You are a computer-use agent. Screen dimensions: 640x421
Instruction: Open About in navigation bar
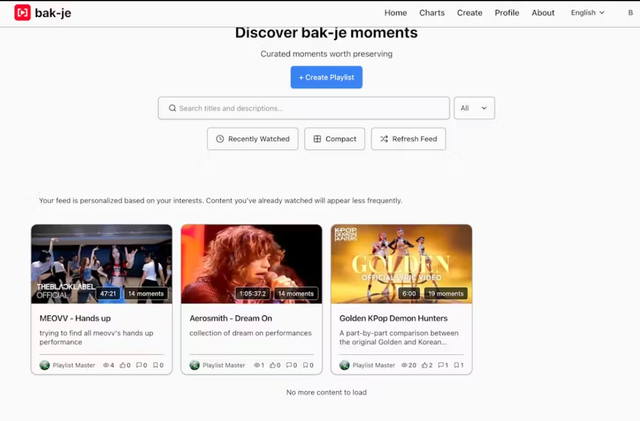coord(543,13)
